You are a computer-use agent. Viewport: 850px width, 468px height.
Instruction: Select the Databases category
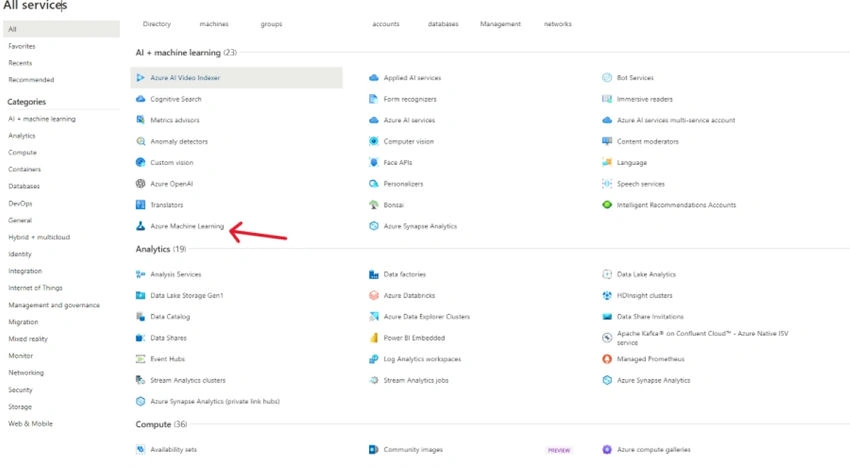tap(24, 186)
